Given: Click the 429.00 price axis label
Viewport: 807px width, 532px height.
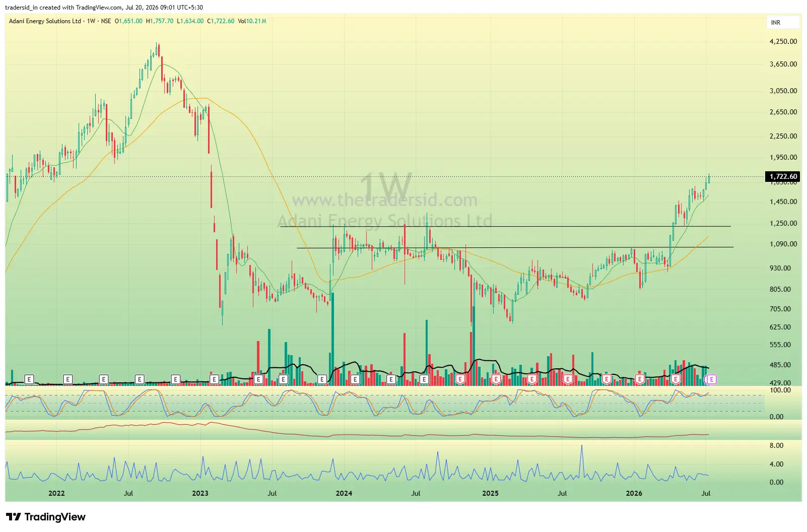Looking at the screenshot, I should [x=780, y=383].
